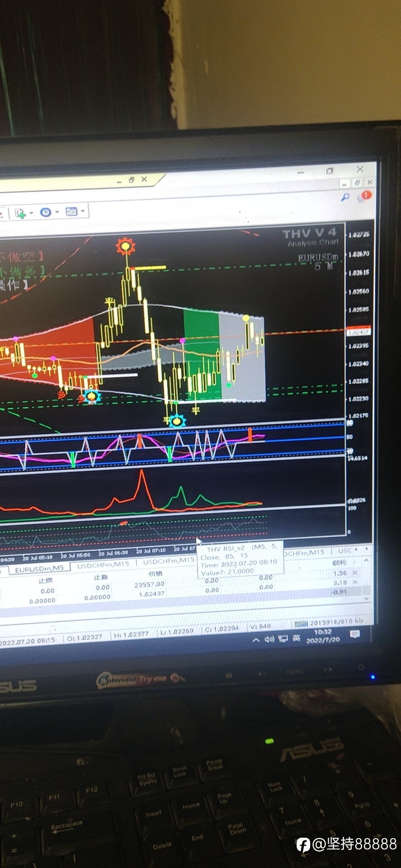Show hidden tray icons with the taskbar chevron
Screen dimensions: 401x868
pos(256,640)
